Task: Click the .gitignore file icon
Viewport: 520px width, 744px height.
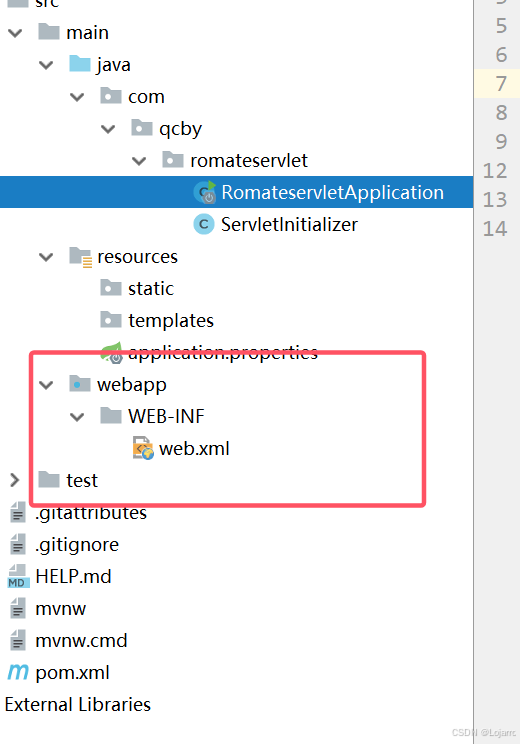Action: [x=18, y=544]
